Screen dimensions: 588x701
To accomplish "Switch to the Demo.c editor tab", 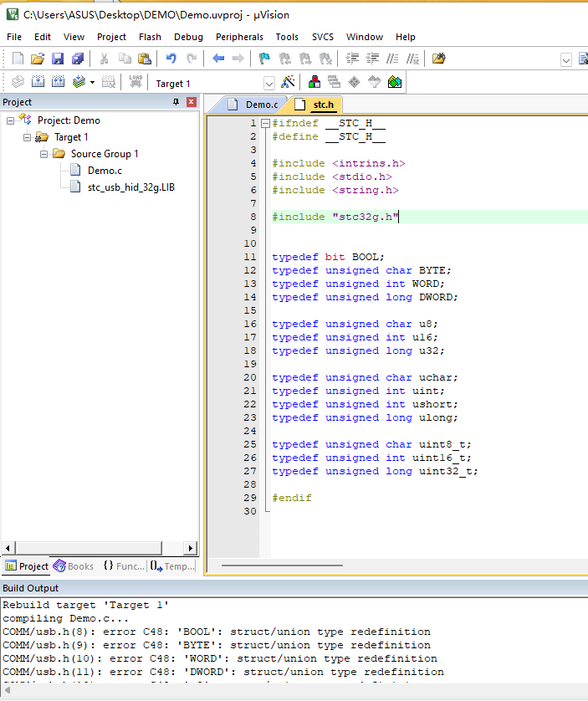I will pyautogui.click(x=261, y=105).
